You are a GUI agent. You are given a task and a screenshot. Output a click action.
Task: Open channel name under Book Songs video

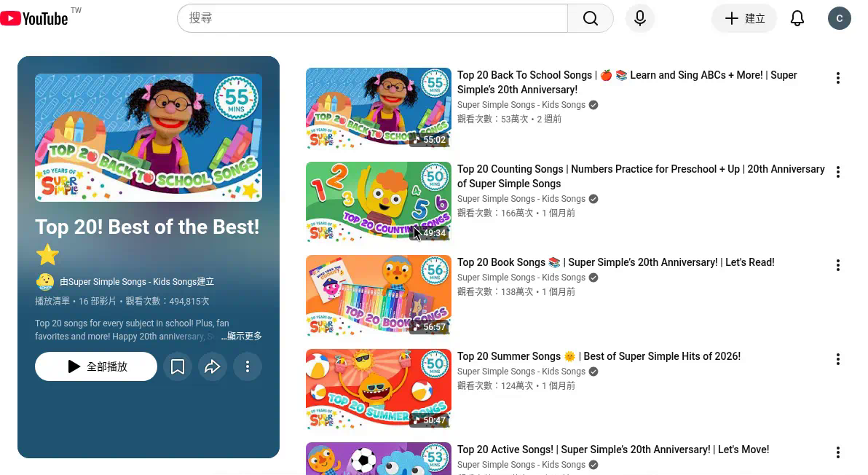pos(521,278)
